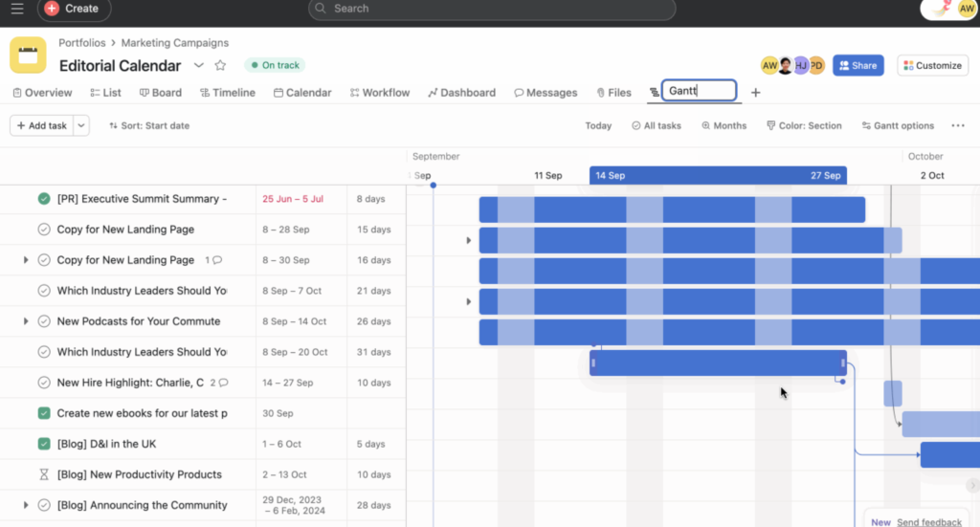Open the Add task dropdown arrow
This screenshot has height=527, width=980.
tap(81, 125)
